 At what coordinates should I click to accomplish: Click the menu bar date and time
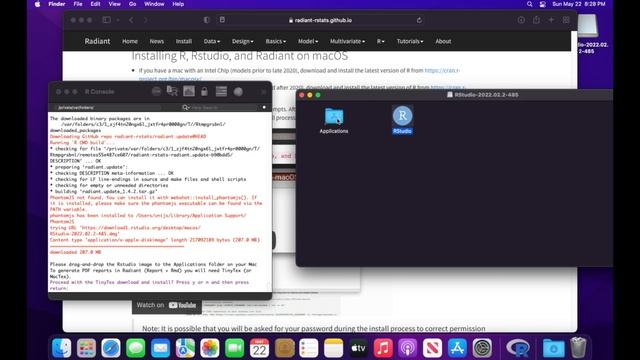coord(579,4)
